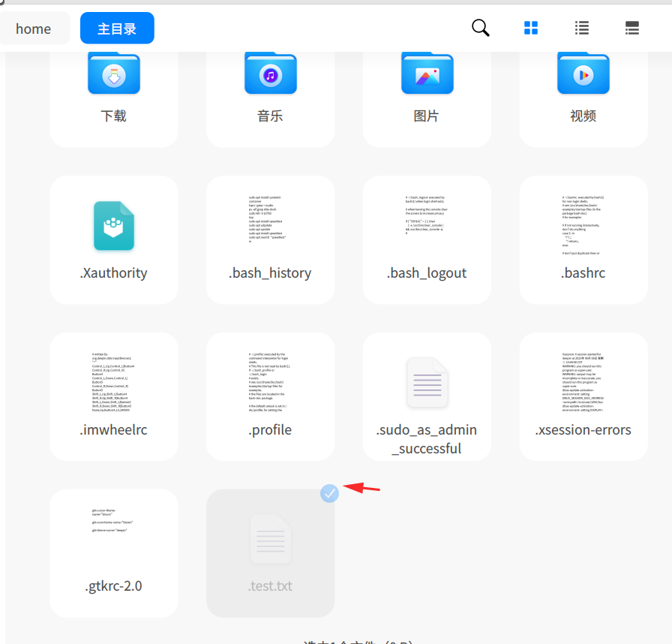Select the .bash_logout file thumbnail

[x=427, y=215]
